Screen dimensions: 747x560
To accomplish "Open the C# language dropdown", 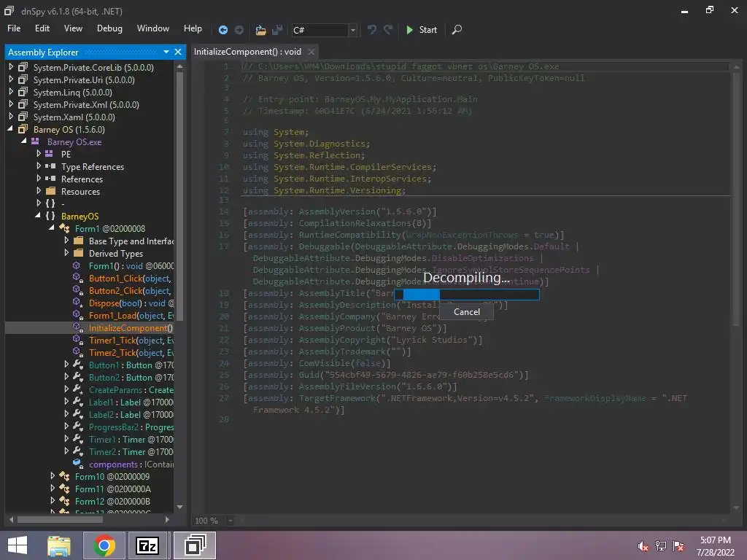I will coord(352,30).
